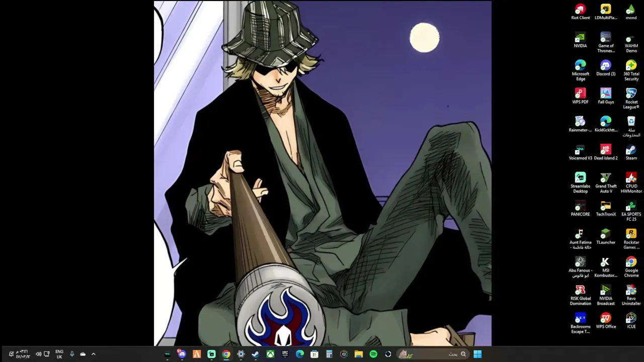644x362 pixels.
Task: Open volume control in system tray
Action: 38,354
